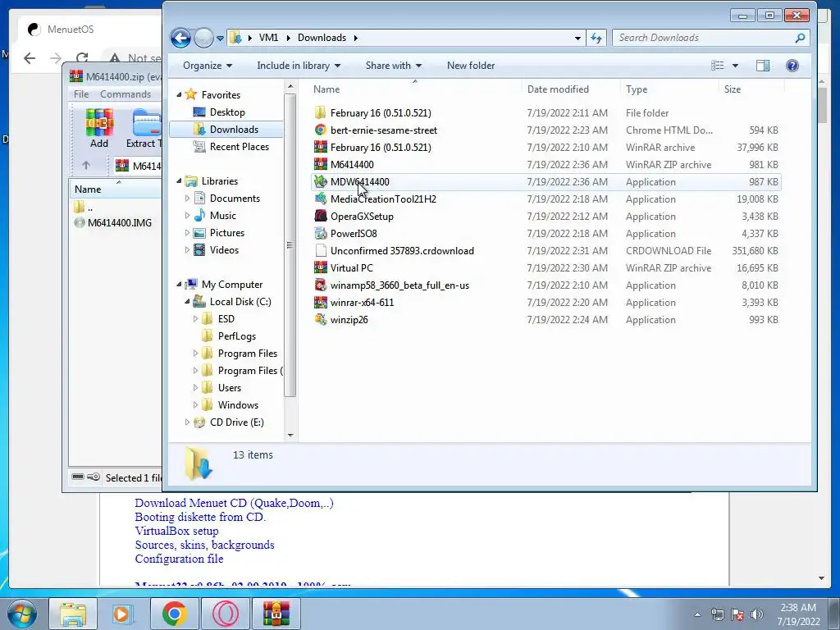Open the WinRAR File menu

point(81,94)
